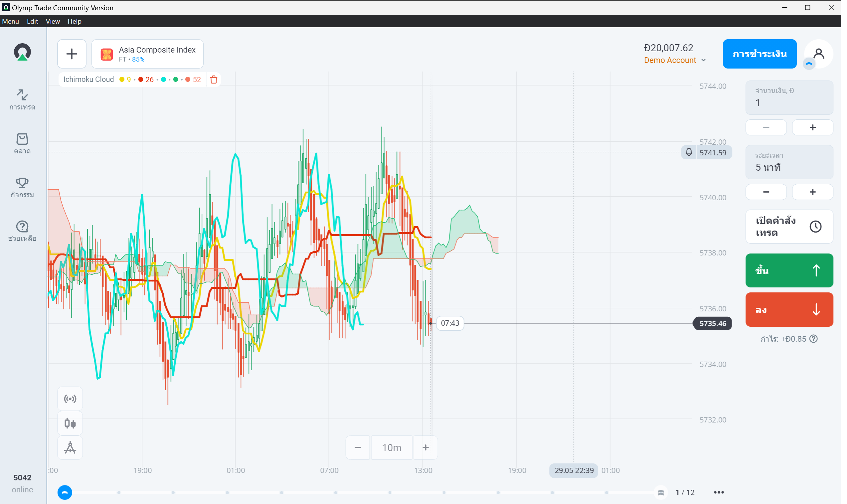The image size is (847, 504).
Task: Open the drawing tools compass icon
Action: point(70,448)
